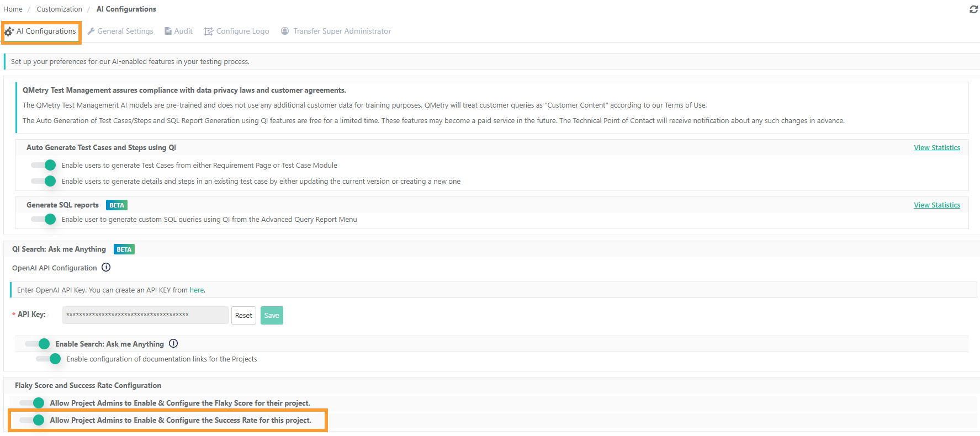Image resolution: width=980 pixels, height=436 pixels.
Task: Click info icon beside Enable Search: Ask me Anything
Action: [173, 343]
